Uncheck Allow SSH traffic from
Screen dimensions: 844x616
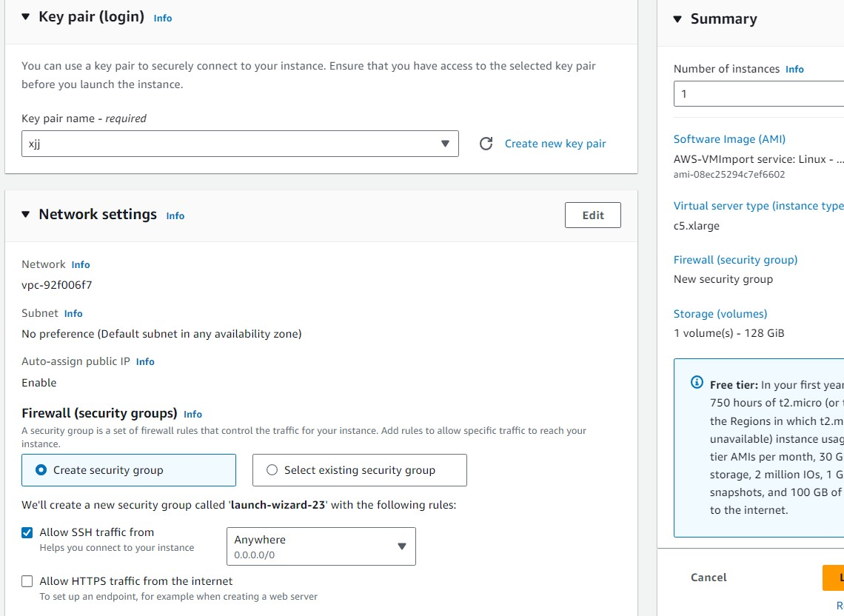(x=27, y=532)
